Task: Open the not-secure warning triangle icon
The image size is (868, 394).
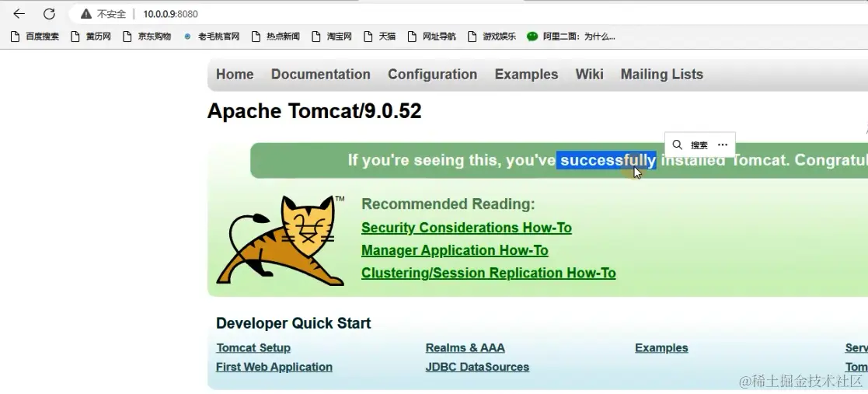Action: point(85,14)
